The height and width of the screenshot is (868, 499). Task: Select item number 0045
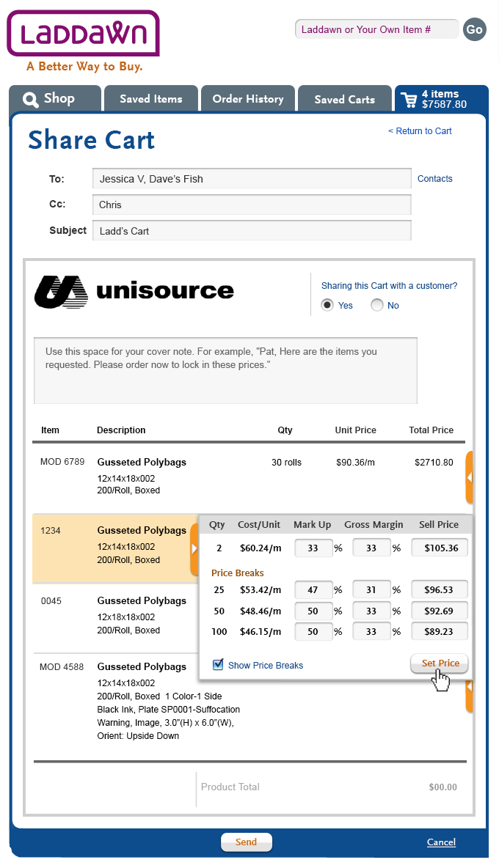coord(51,600)
